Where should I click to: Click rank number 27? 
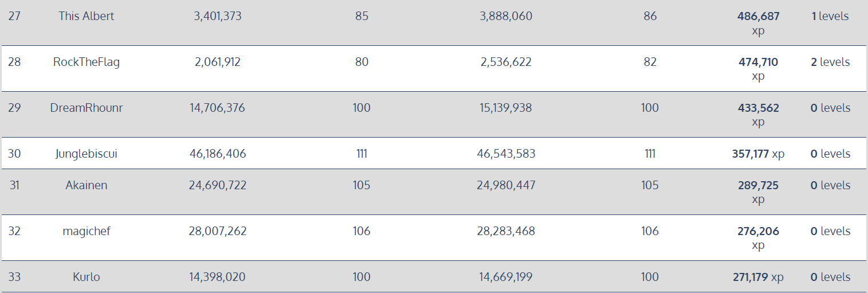point(14,16)
